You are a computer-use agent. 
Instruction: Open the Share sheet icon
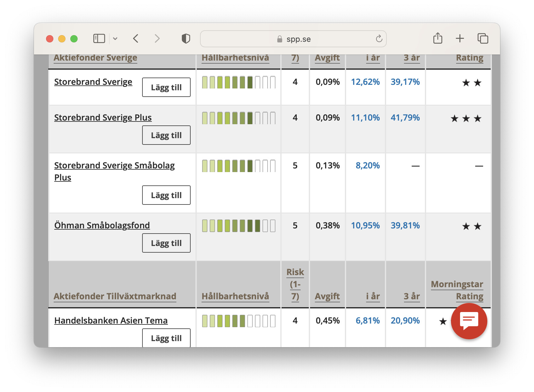pos(438,38)
